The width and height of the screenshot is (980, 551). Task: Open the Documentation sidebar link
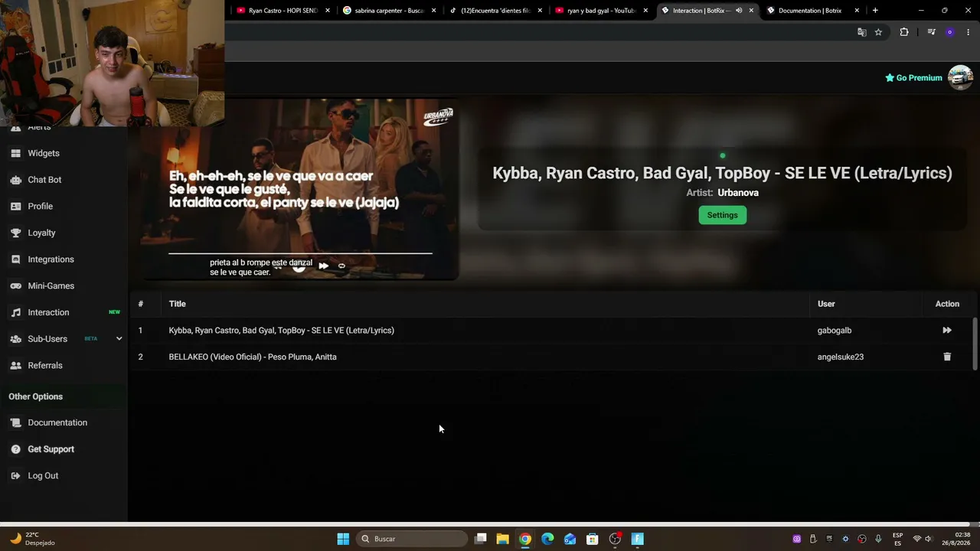(57, 422)
